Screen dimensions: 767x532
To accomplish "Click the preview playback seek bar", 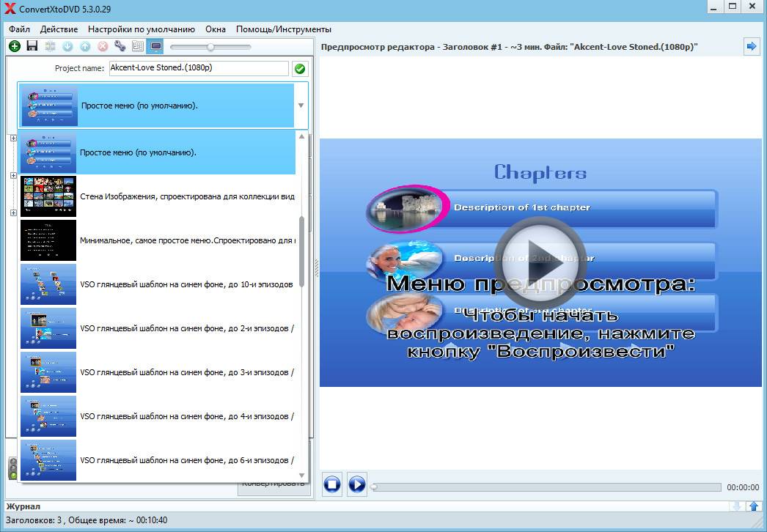I will (546, 487).
